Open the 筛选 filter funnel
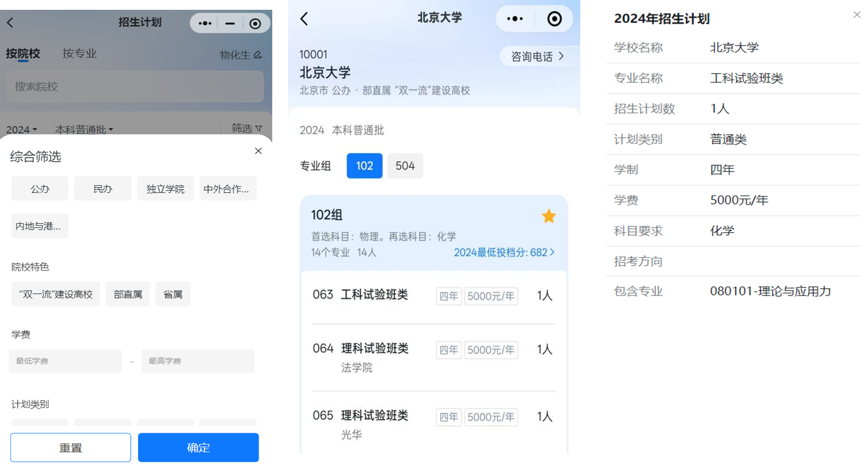This screenshot has width=868, height=474. pyautogui.click(x=247, y=128)
